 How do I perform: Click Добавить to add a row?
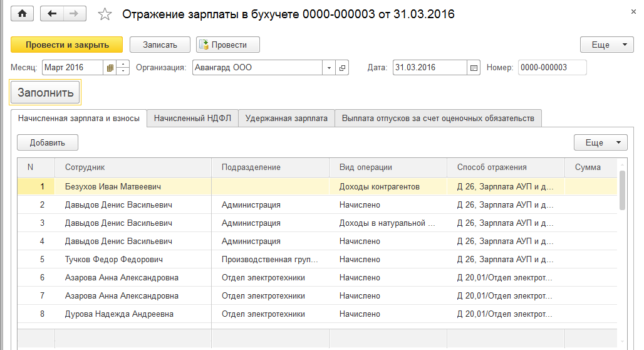pyautogui.click(x=48, y=142)
